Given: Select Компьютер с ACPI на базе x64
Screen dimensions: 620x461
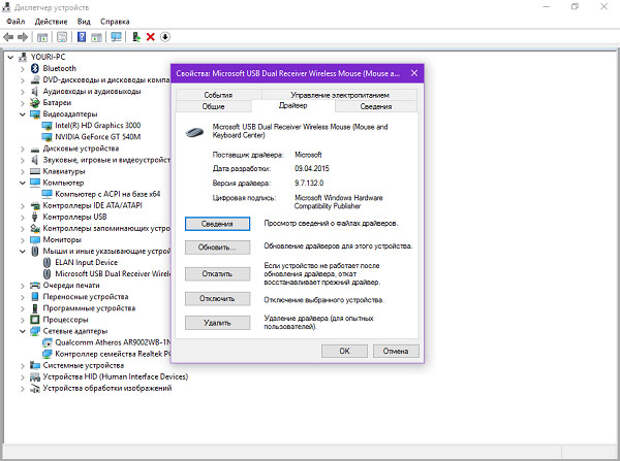Looking at the screenshot, I should (108, 194).
